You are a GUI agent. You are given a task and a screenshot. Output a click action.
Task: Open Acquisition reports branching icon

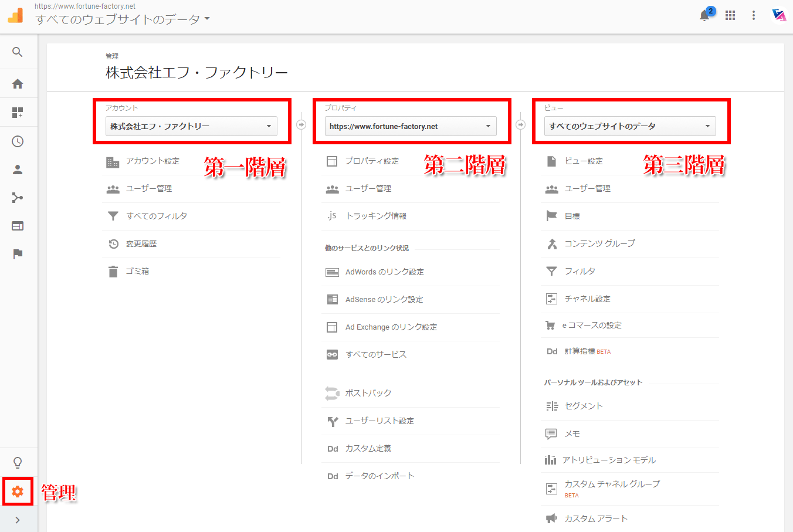pos(18,198)
